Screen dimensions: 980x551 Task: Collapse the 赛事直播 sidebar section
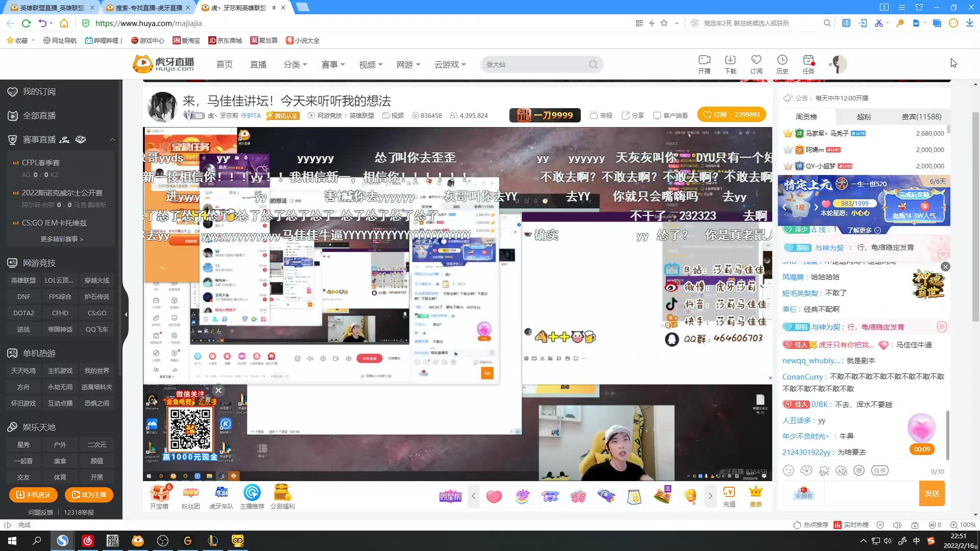[x=112, y=139]
